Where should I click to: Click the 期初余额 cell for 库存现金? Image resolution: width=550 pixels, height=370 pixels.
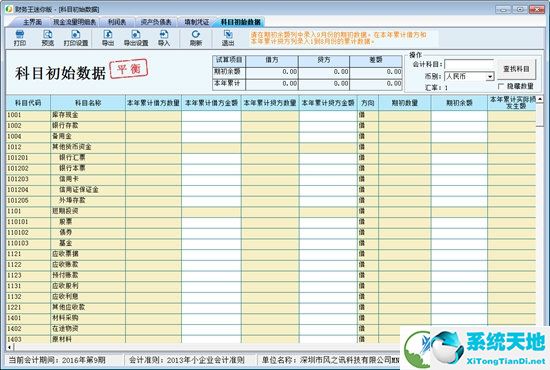point(459,115)
